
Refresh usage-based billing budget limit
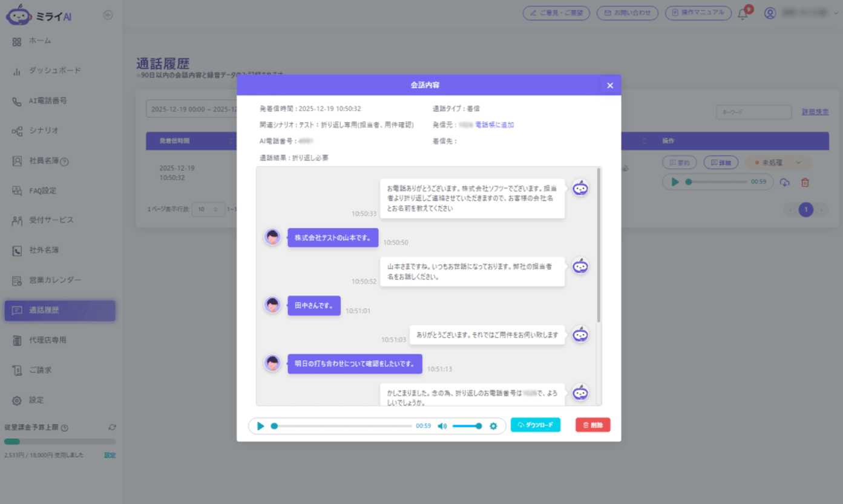[112, 427]
